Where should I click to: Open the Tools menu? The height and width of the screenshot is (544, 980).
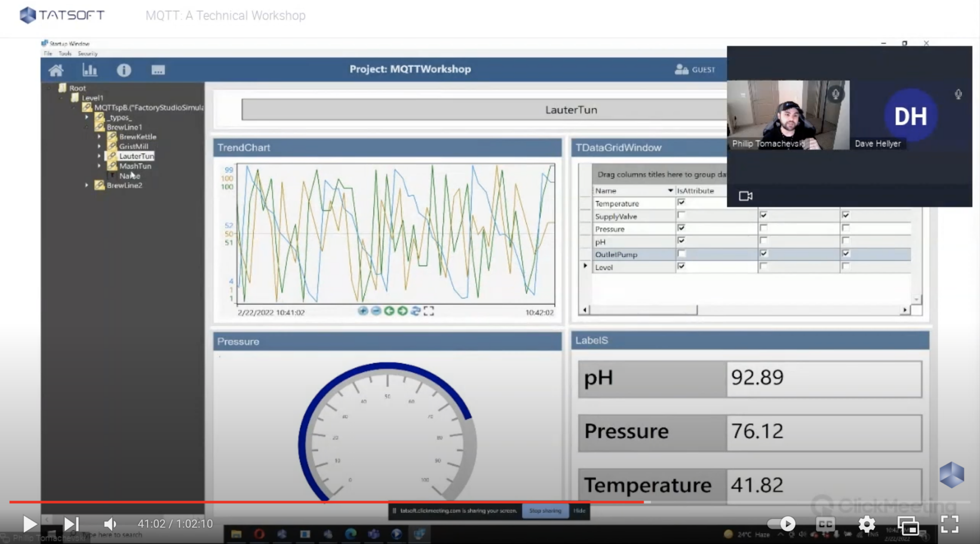tap(65, 53)
